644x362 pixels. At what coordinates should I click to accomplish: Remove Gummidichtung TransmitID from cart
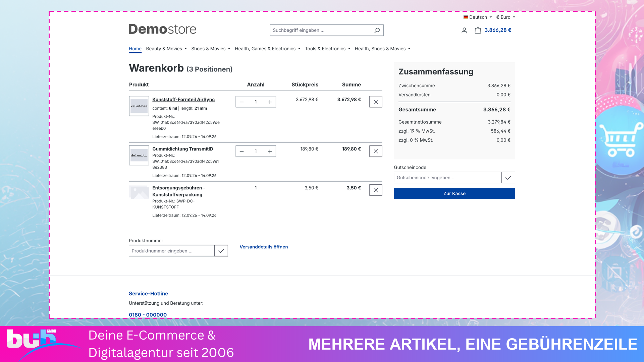pos(376,151)
